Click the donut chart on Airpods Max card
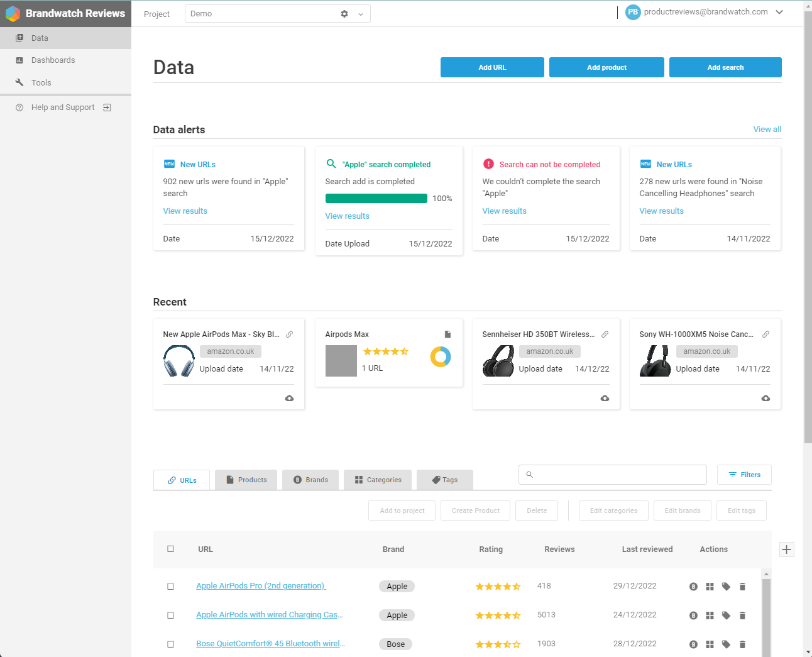 click(x=441, y=356)
